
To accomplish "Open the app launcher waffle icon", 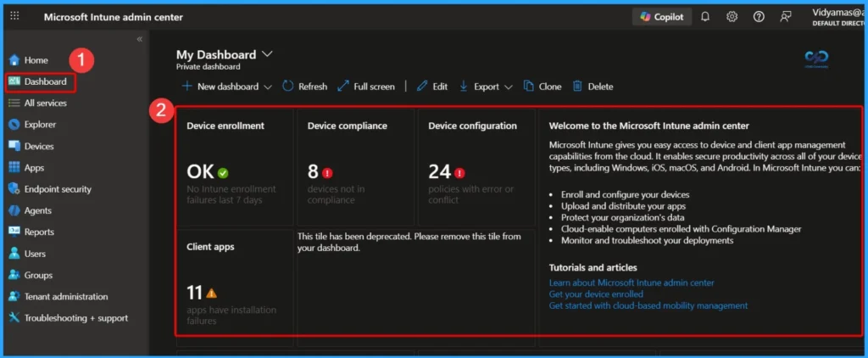I will click(15, 16).
